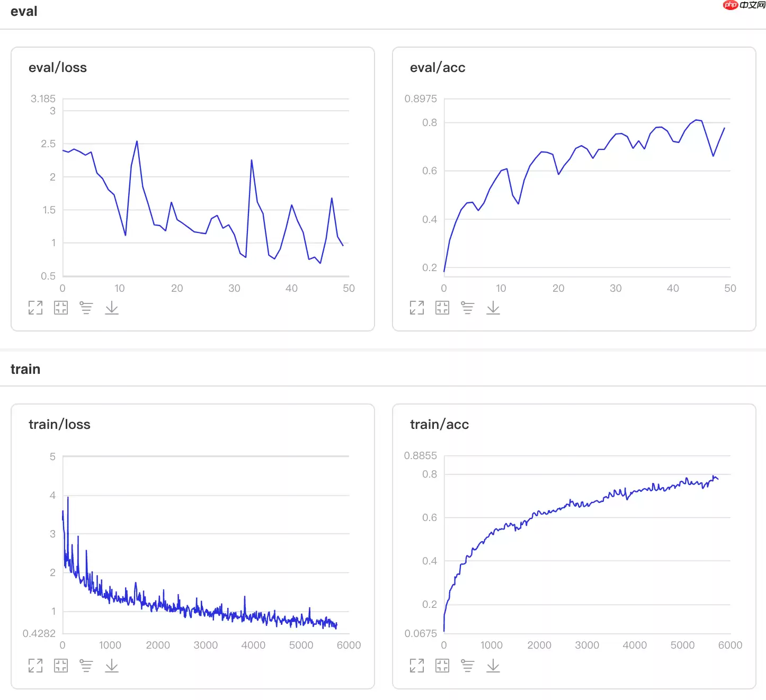Viewport: 766px width, 700px height.
Task: Maximize the train/acc chart with expand icon
Action: (x=417, y=666)
